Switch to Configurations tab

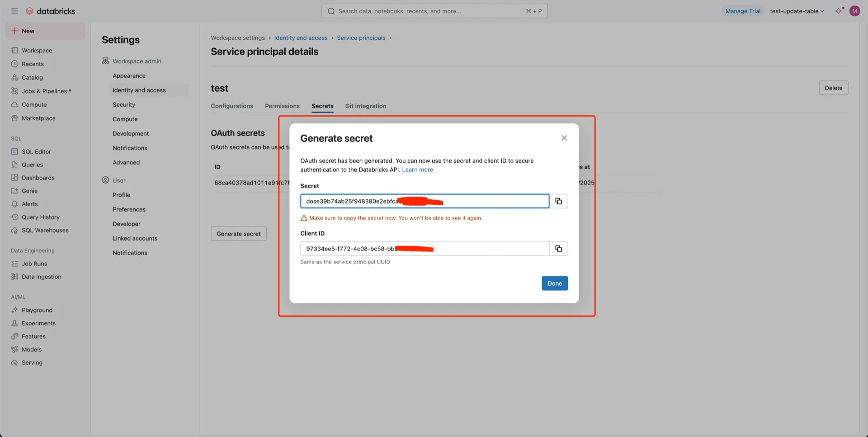click(232, 106)
